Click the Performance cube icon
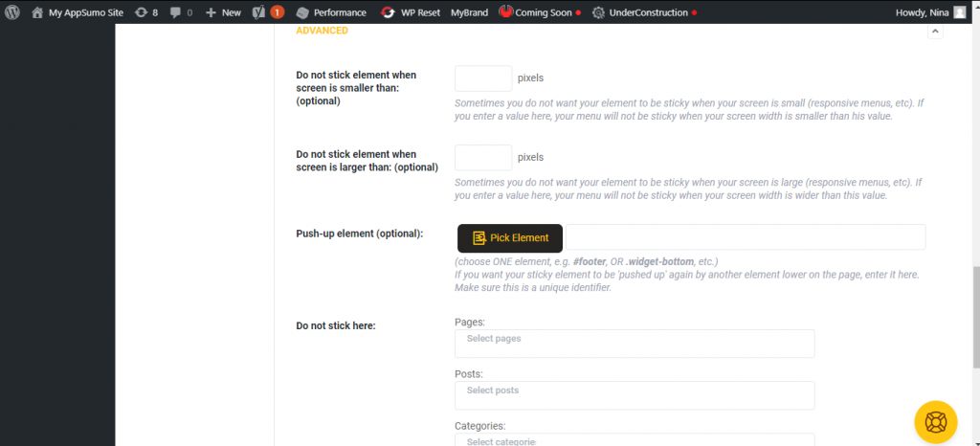Image resolution: width=980 pixels, height=446 pixels. pyautogui.click(x=302, y=12)
